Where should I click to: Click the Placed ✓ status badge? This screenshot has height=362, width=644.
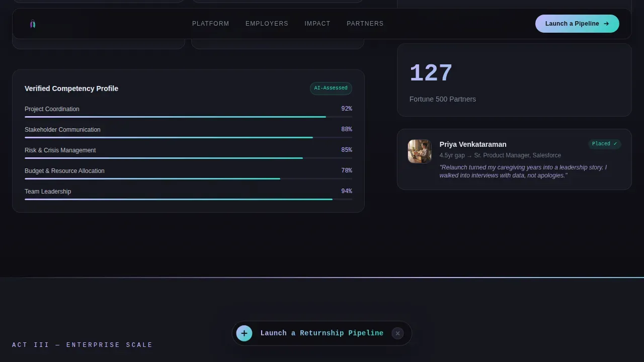pyautogui.click(x=605, y=144)
